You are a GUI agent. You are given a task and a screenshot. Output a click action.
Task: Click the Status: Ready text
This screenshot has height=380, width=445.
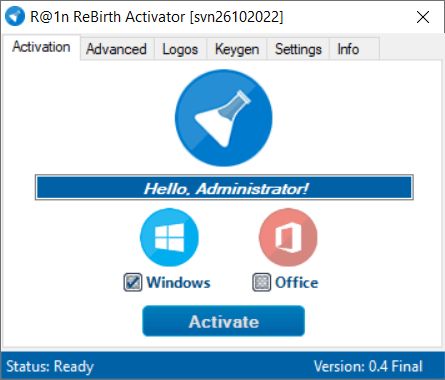[x=50, y=366]
